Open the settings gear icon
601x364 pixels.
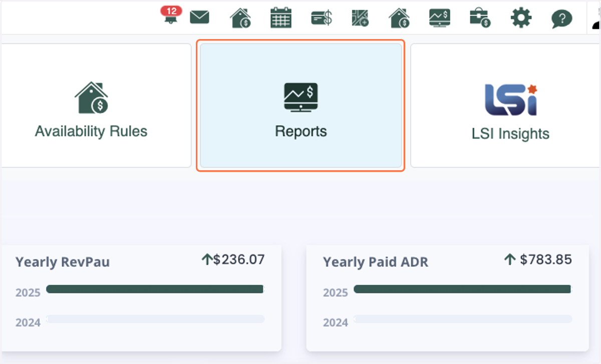coord(521,19)
